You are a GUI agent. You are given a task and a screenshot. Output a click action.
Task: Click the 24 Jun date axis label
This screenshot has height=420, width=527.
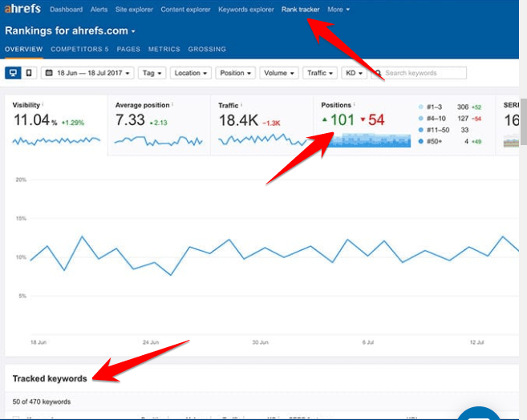coord(151,342)
